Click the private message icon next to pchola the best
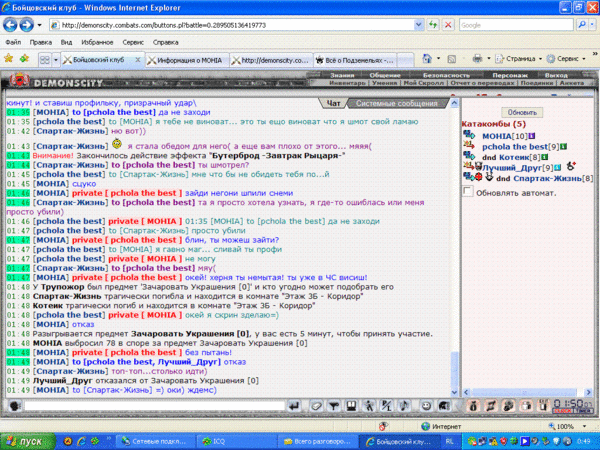 pyautogui.click(x=469, y=145)
